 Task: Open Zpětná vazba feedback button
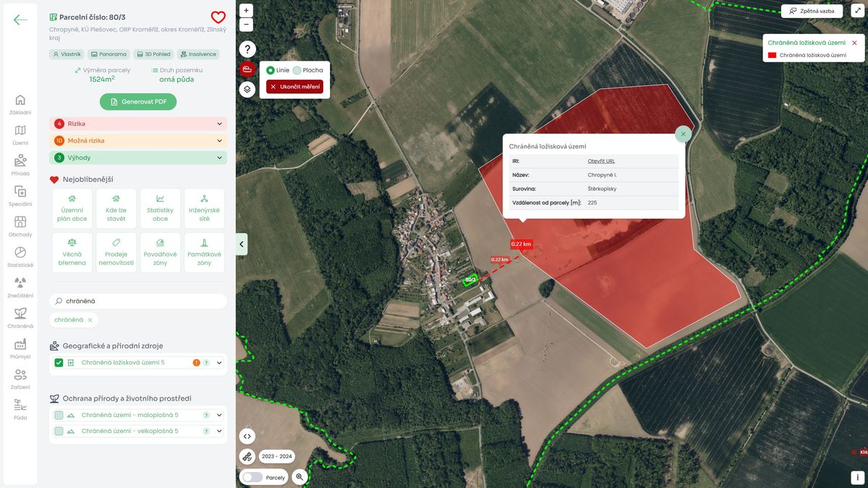(812, 12)
